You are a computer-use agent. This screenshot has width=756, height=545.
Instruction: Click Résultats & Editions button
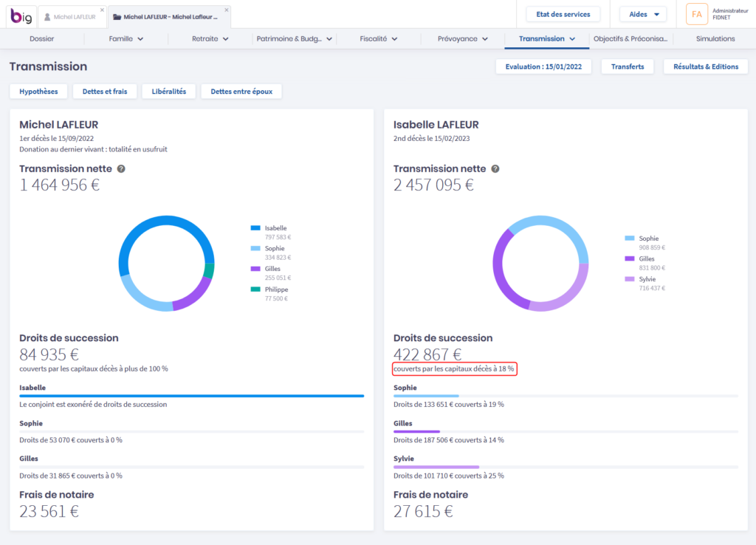pos(705,66)
